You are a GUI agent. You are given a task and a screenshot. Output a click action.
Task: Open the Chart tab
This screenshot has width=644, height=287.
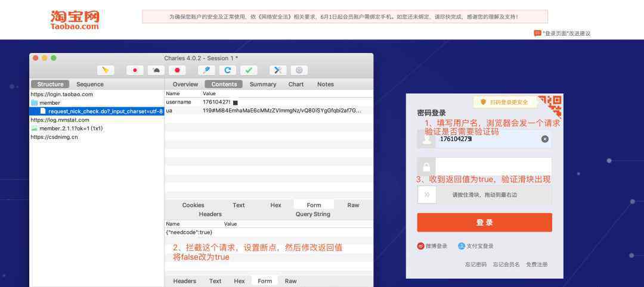[296, 84]
